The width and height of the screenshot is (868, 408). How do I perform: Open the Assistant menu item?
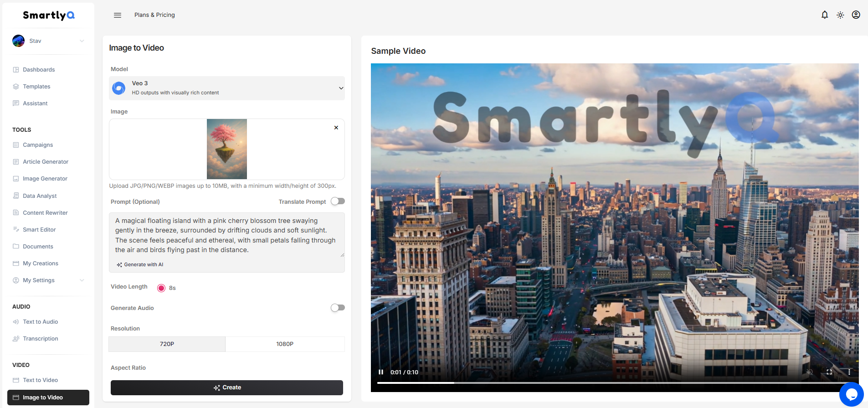[35, 103]
